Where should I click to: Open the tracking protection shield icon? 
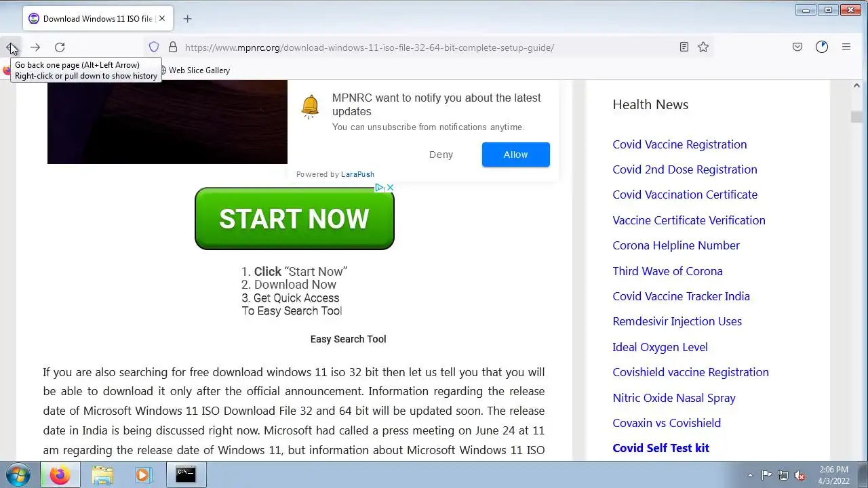click(x=154, y=47)
